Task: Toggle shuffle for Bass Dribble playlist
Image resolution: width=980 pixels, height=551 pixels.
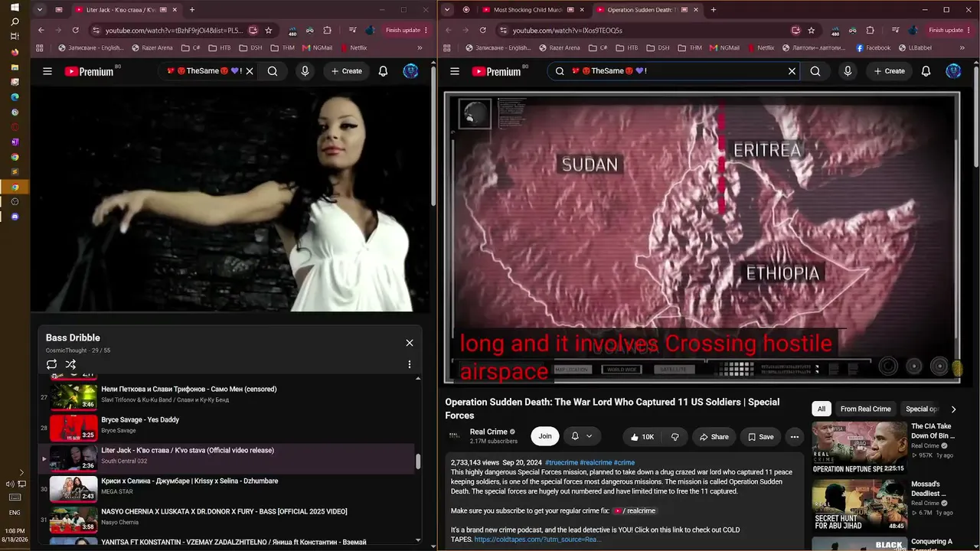Action: tap(70, 364)
